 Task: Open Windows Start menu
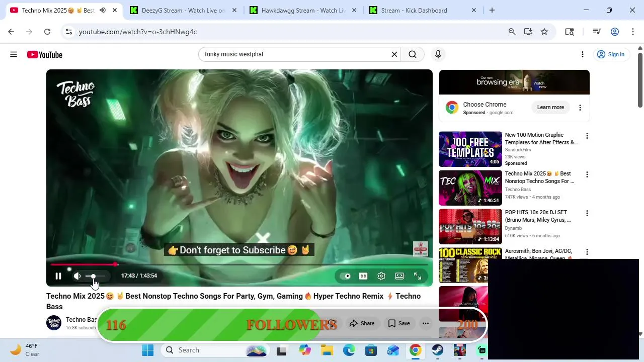[147, 350]
